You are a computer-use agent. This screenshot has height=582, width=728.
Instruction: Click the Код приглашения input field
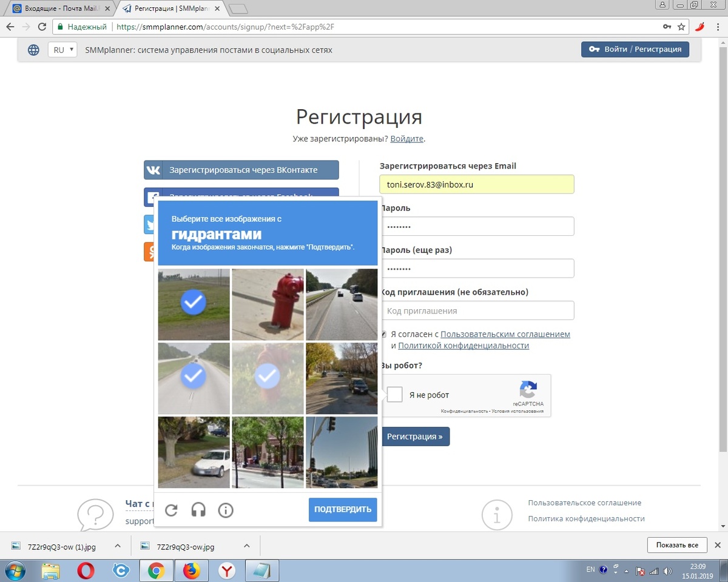pyautogui.click(x=477, y=310)
